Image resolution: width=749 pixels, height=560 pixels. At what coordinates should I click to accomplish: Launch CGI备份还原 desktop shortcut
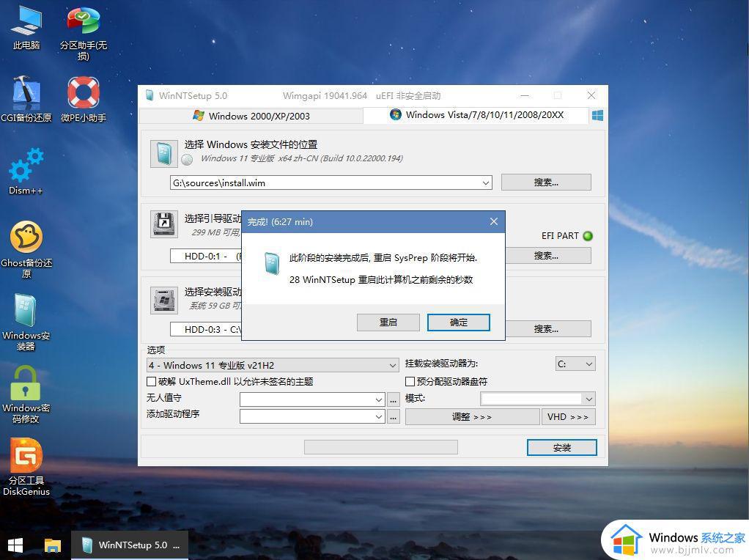click(x=26, y=99)
